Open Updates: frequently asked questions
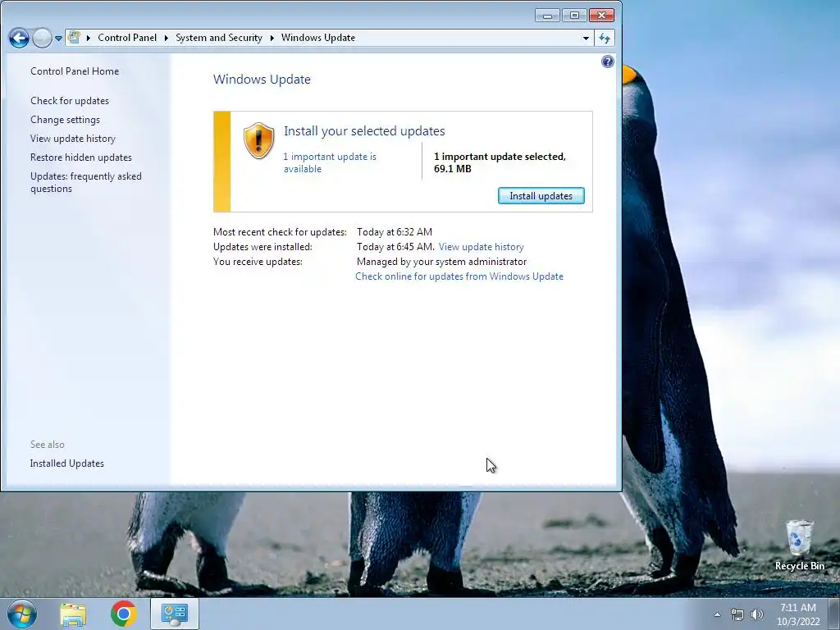The image size is (840, 630). tap(85, 182)
